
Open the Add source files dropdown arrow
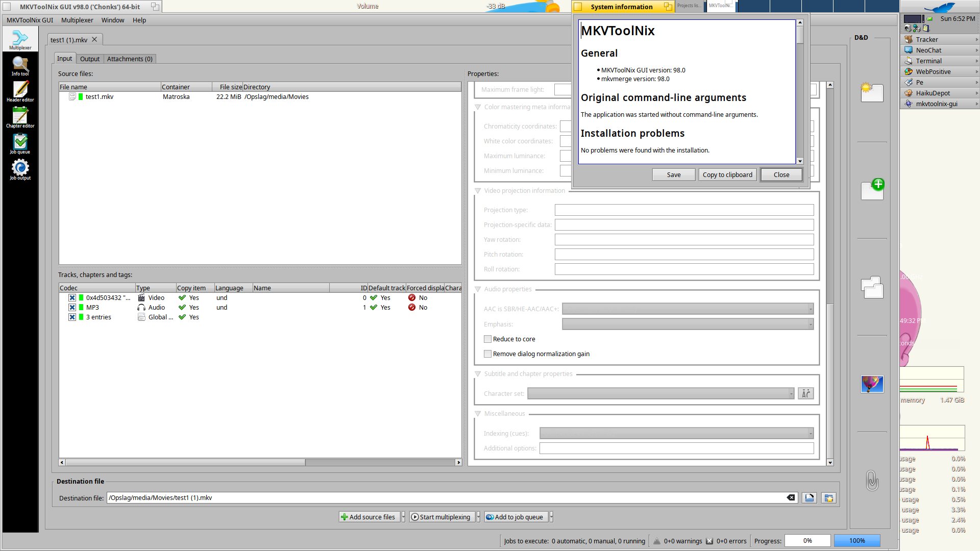coord(403,517)
